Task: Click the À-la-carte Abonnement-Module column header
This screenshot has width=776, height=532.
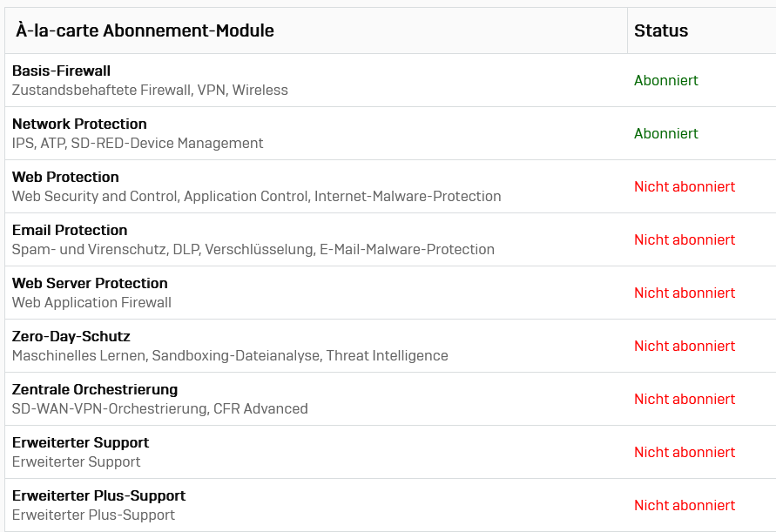Action: click(x=145, y=30)
